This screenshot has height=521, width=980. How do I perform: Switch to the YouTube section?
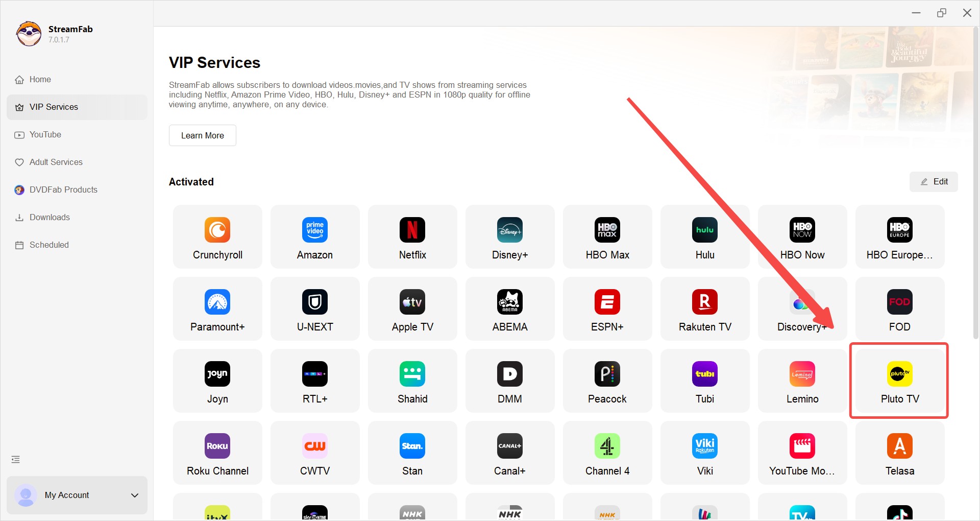[45, 134]
